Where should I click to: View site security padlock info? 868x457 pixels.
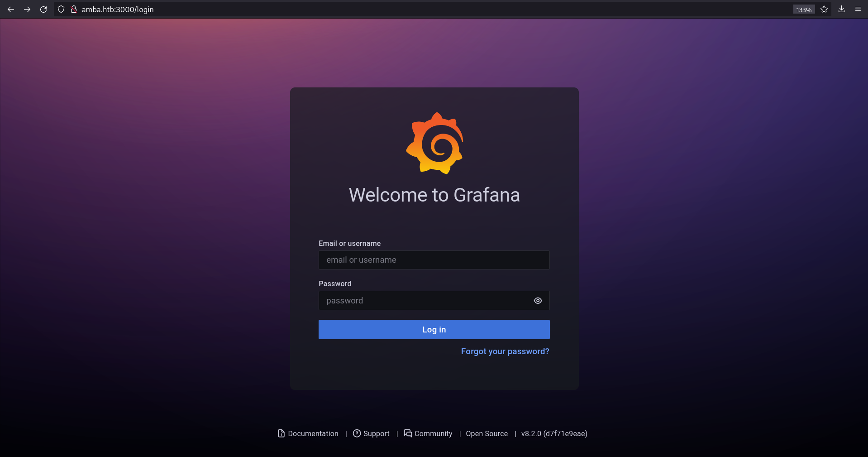point(74,9)
